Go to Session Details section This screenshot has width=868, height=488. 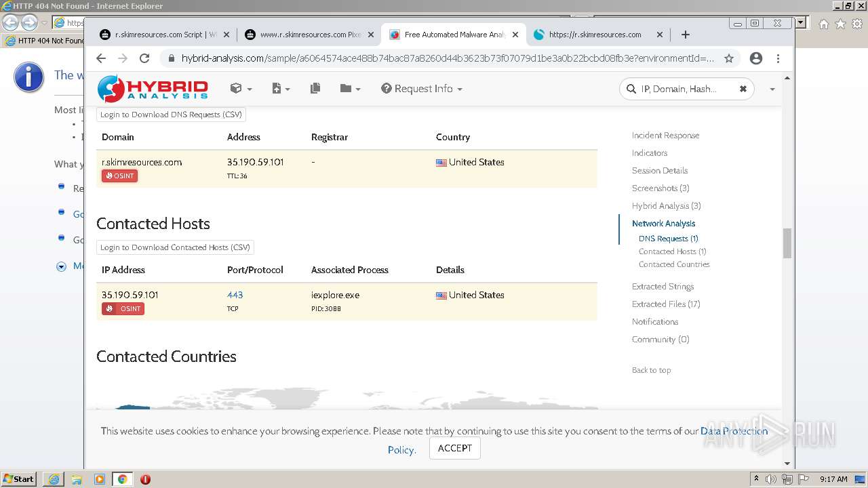pos(660,171)
